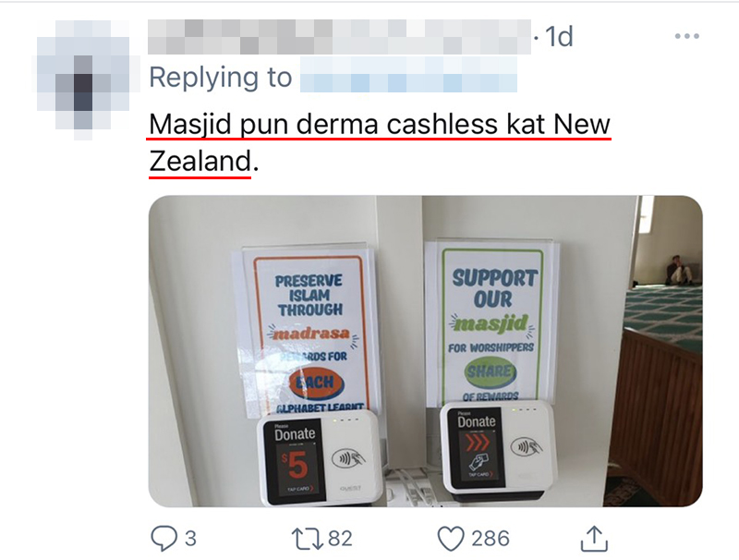Click the orange madrasa poster in photo

pyautogui.click(x=309, y=333)
